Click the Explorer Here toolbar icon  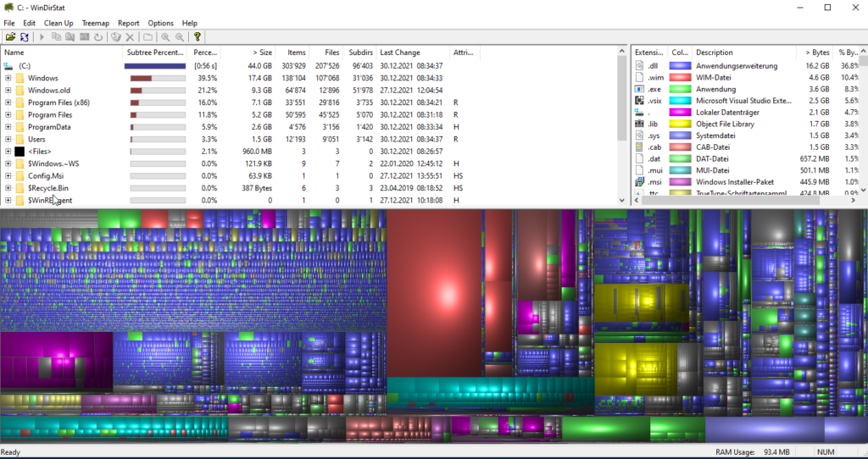coord(70,37)
